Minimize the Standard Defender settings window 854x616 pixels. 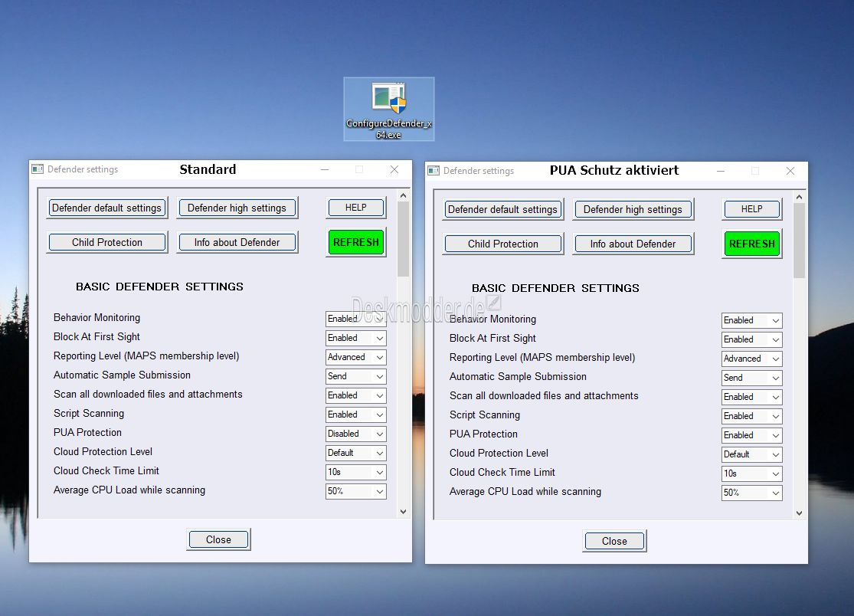click(x=325, y=169)
